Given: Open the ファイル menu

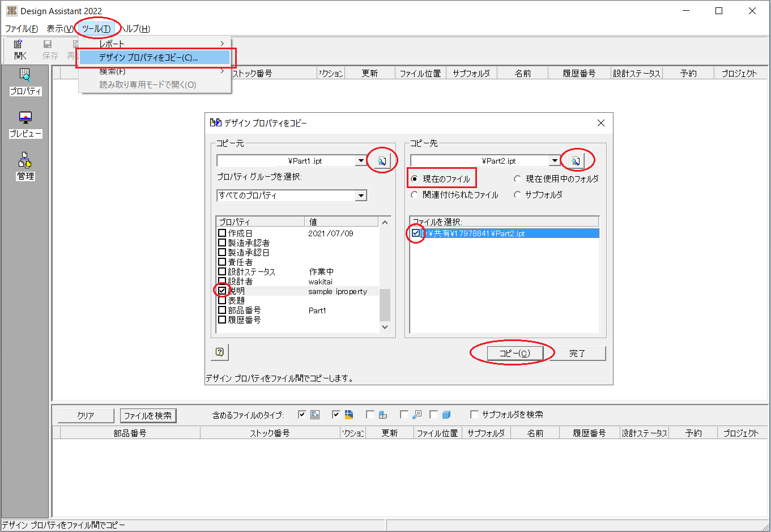Looking at the screenshot, I should [x=22, y=28].
